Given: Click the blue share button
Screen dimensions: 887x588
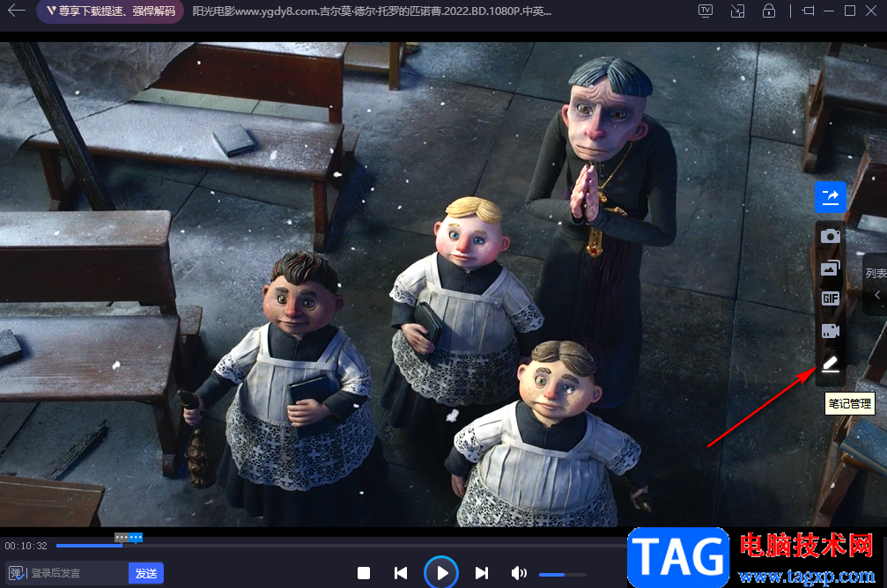Looking at the screenshot, I should (830, 197).
